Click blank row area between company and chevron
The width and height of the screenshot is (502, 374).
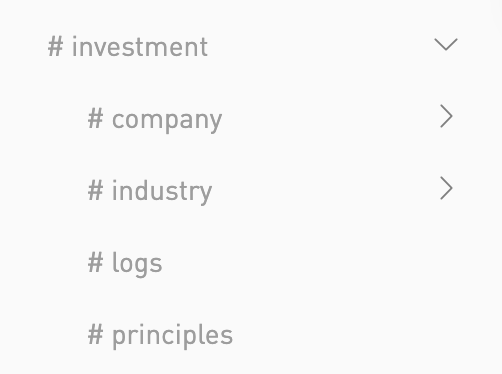(330, 119)
